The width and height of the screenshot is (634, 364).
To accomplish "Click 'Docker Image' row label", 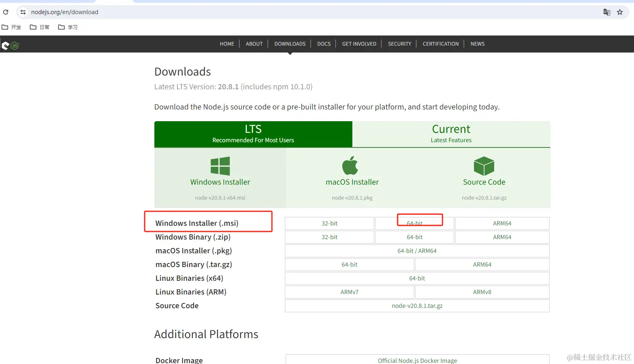I will (179, 360).
